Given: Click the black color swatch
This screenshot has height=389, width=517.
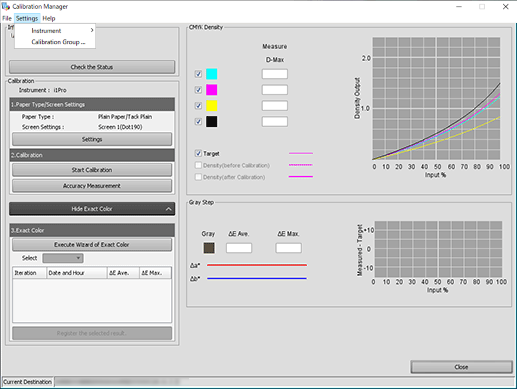Looking at the screenshot, I should click(211, 122).
